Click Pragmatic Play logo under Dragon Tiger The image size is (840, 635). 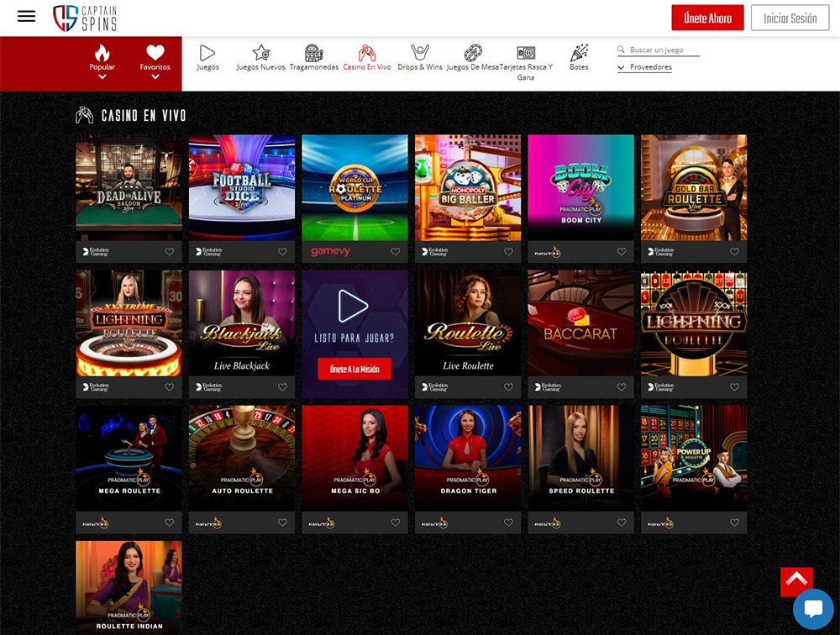point(434,523)
